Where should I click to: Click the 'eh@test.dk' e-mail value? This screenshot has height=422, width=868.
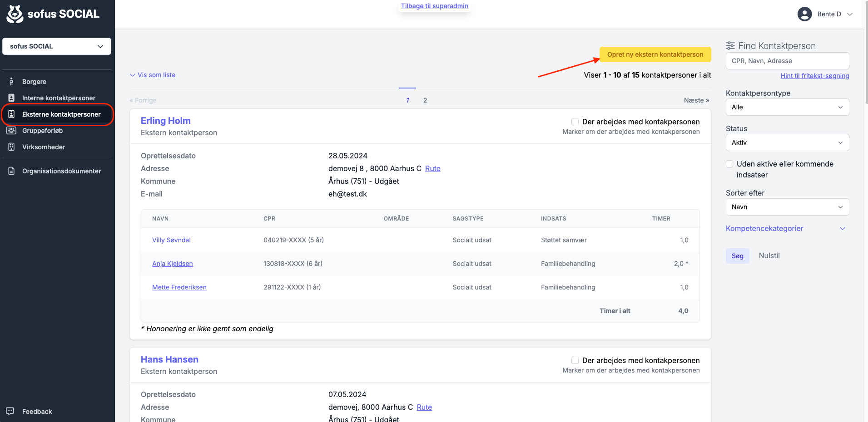(x=347, y=194)
